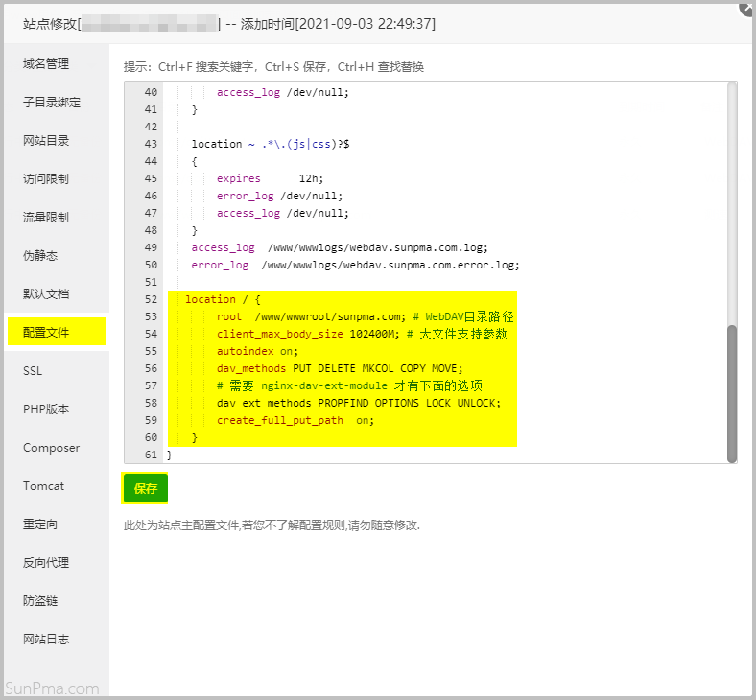The image size is (756, 700).
Task: Select the 防盗链 tab
Action: pos(40,601)
